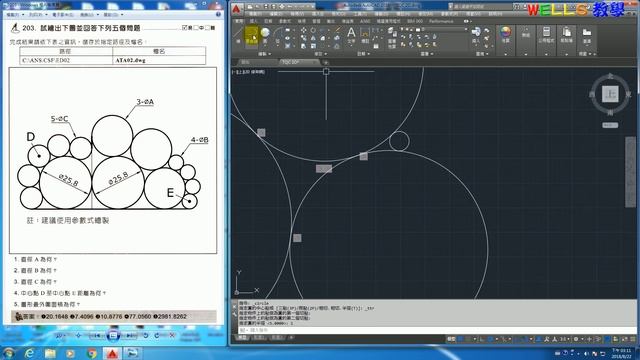Select the TQC 207 drawing file tab
Viewport: 640px width, 360px height.
pos(299,62)
